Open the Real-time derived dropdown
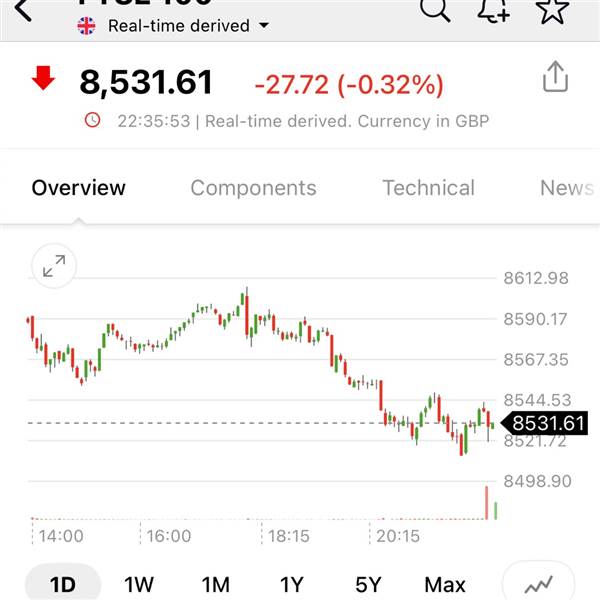Screen dimensions: 600x600 [x=179, y=26]
